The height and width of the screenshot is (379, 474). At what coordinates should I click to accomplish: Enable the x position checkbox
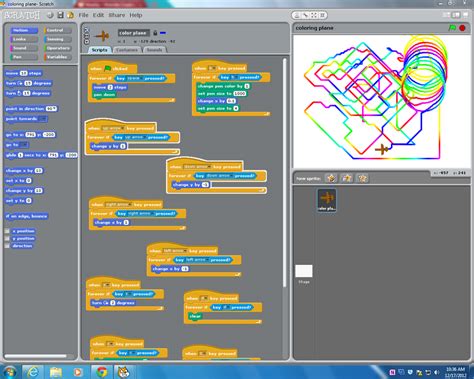click(x=7, y=231)
